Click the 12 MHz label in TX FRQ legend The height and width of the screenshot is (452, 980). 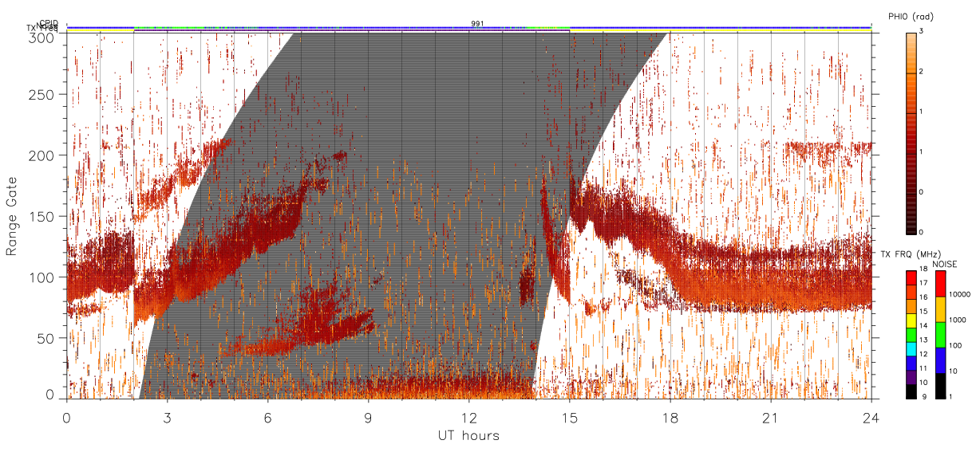coord(923,354)
